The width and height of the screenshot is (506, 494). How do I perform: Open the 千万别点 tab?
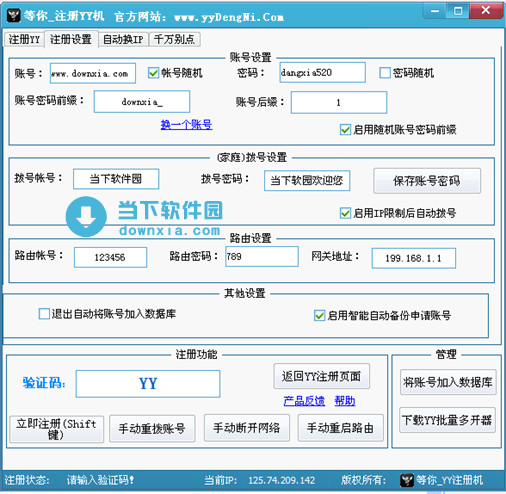[174, 40]
